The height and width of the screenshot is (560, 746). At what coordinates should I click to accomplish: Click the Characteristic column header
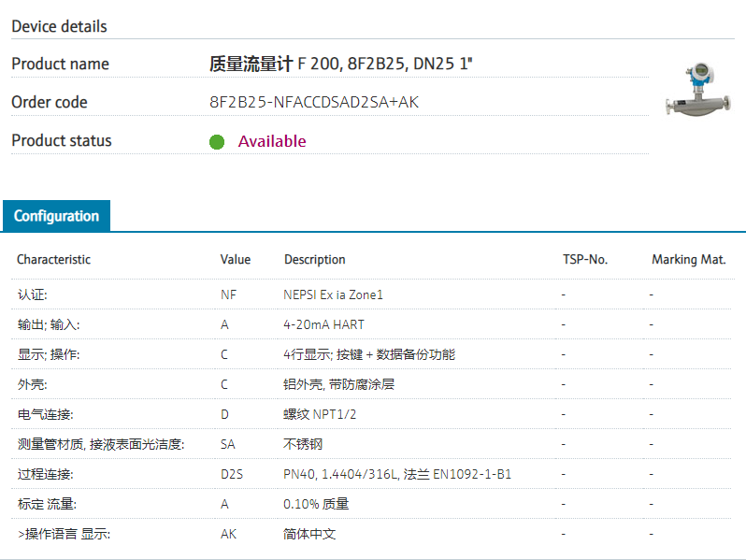54,259
